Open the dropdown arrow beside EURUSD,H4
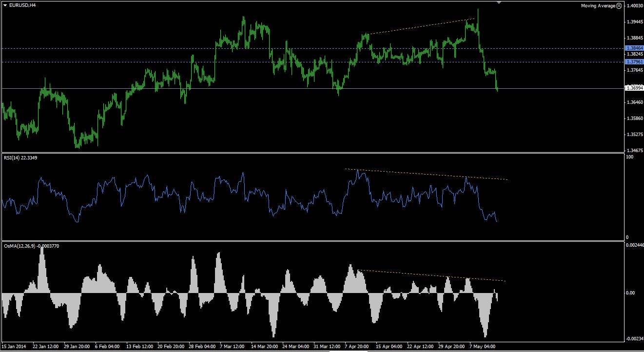Image resolution: width=644 pixels, height=352 pixels. coord(5,5)
